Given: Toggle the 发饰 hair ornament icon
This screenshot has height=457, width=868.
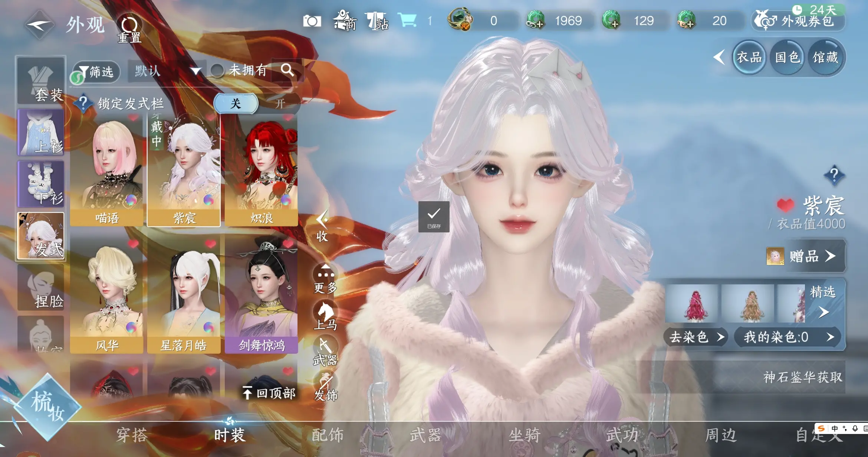Looking at the screenshot, I should coord(325,386).
